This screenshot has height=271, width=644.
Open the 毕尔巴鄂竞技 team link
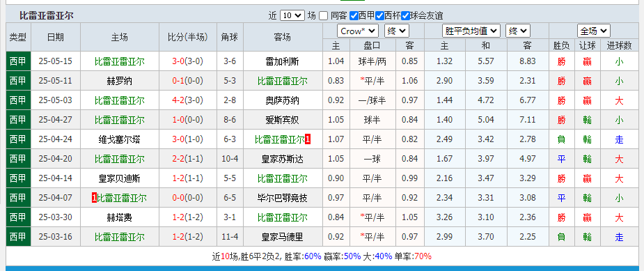pyautogui.click(x=283, y=199)
